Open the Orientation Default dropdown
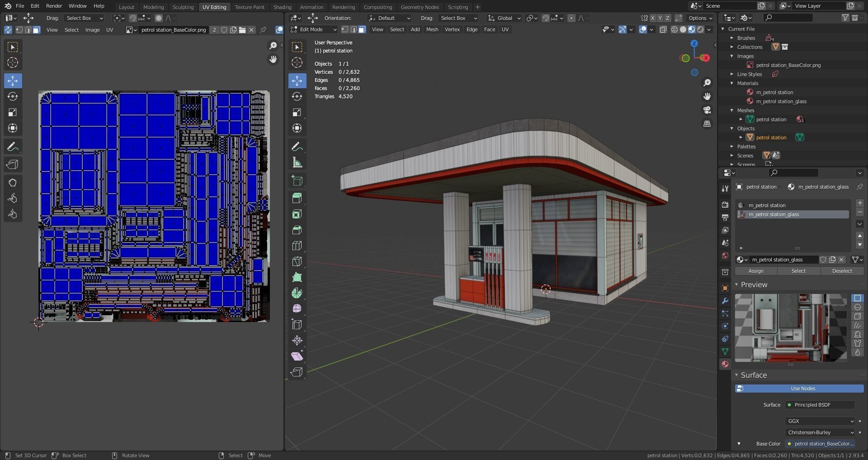This screenshot has width=868, height=460. (389, 18)
